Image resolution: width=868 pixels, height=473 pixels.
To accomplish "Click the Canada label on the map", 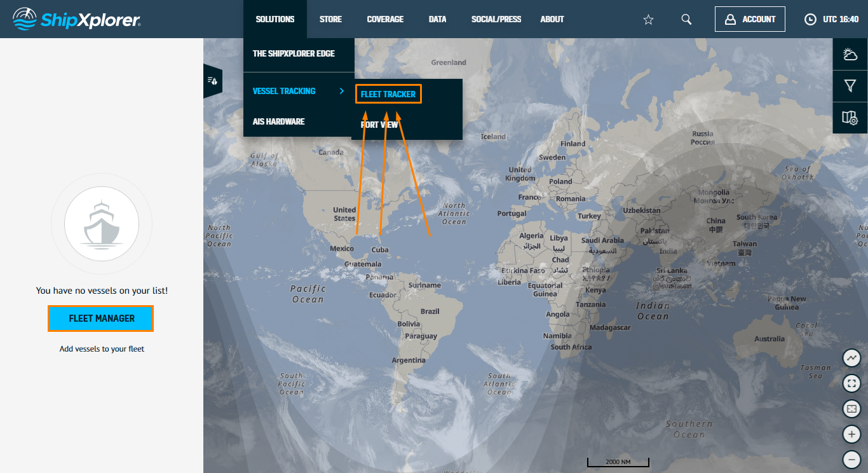I will pyautogui.click(x=330, y=153).
